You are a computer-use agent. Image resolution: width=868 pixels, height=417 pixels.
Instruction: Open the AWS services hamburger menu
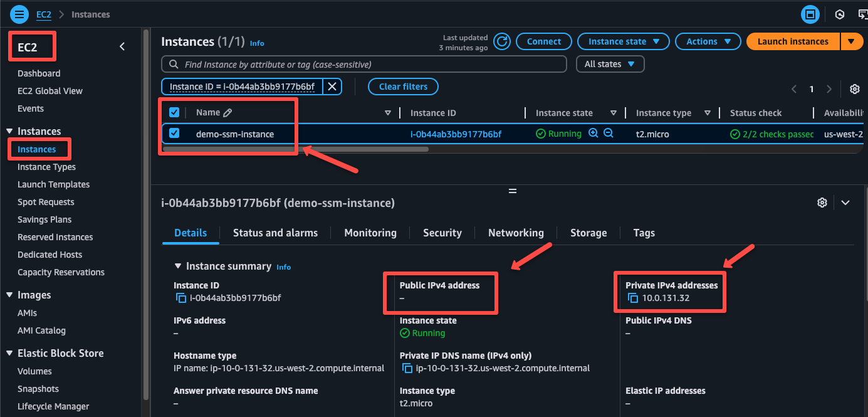19,14
